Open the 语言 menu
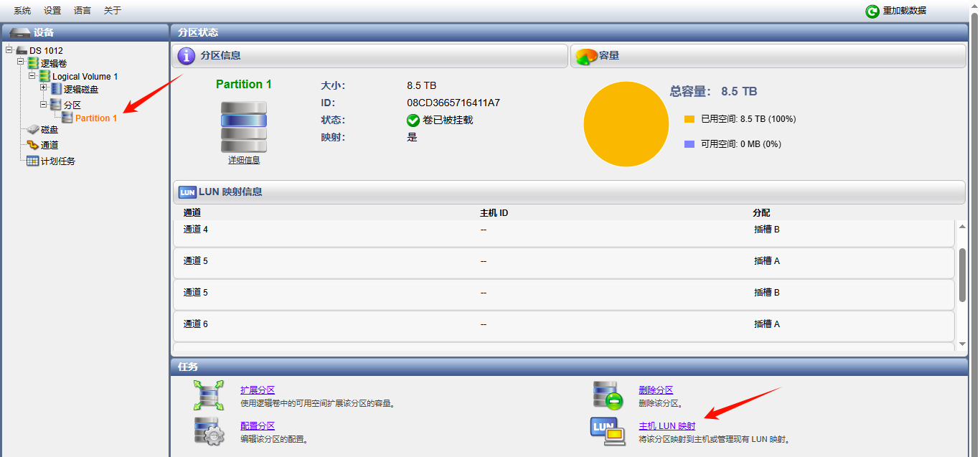This screenshot has width=980, height=457. point(83,11)
